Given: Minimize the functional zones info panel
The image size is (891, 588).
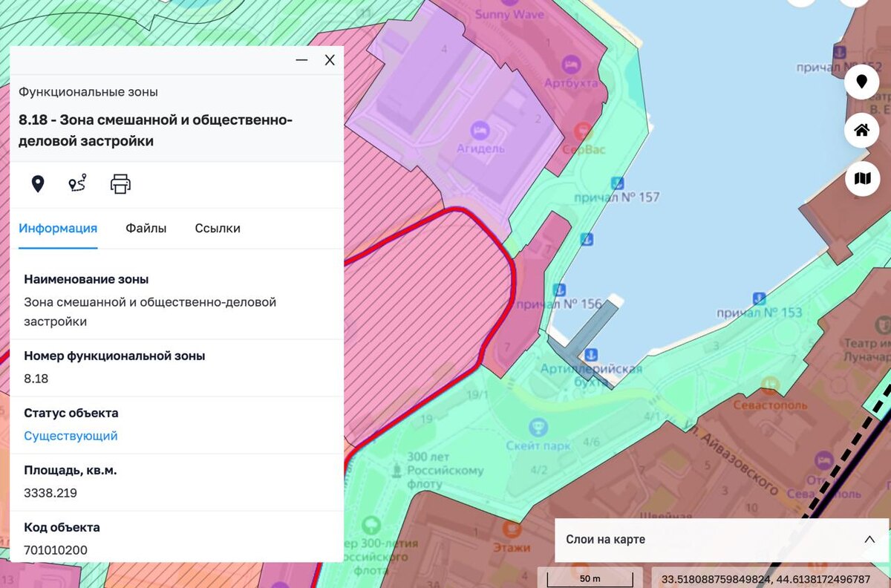Looking at the screenshot, I should tap(301, 60).
